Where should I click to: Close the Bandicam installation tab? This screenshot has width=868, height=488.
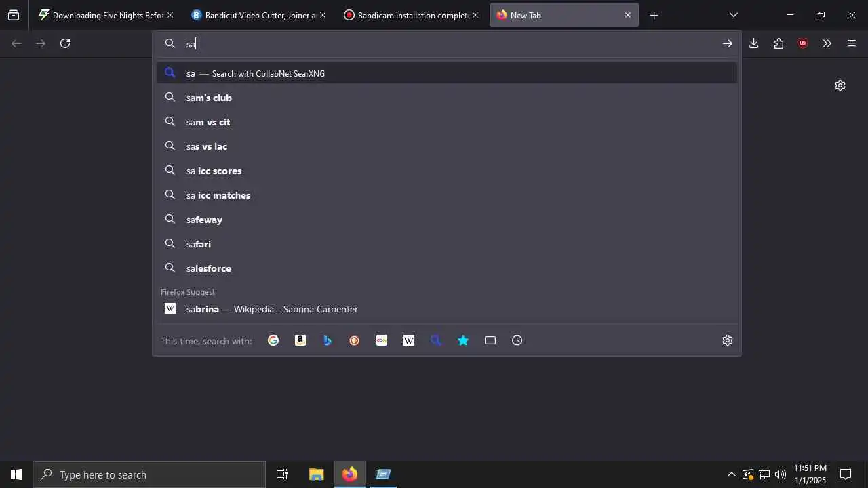475,15
